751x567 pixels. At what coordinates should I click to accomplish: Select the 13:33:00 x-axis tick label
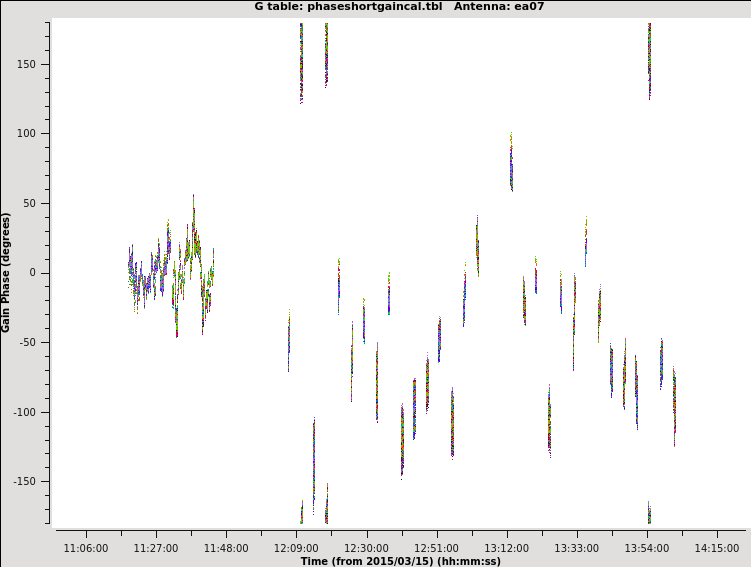point(577,548)
